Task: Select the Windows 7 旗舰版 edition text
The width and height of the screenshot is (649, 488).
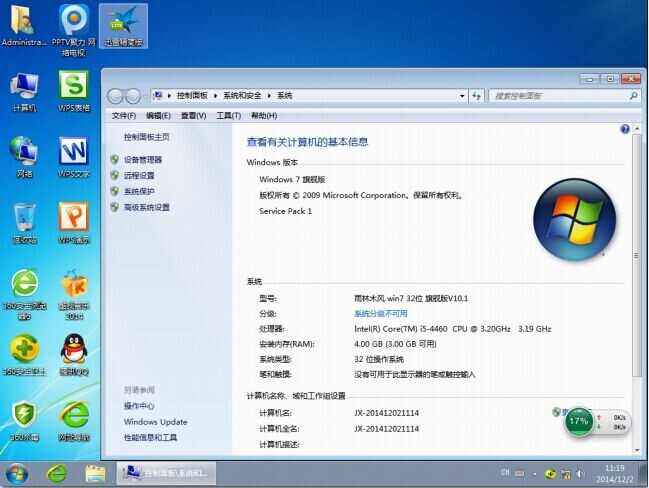Action: click(292, 180)
